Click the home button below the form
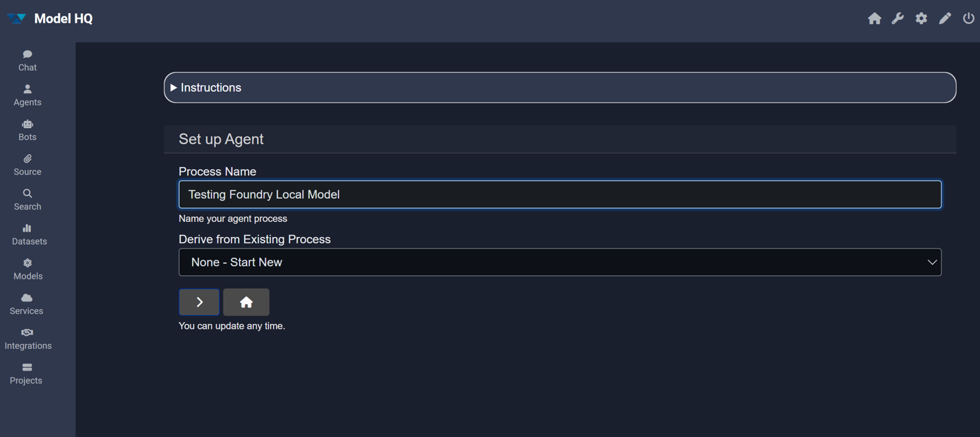The width and height of the screenshot is (980, 437). 246,301
